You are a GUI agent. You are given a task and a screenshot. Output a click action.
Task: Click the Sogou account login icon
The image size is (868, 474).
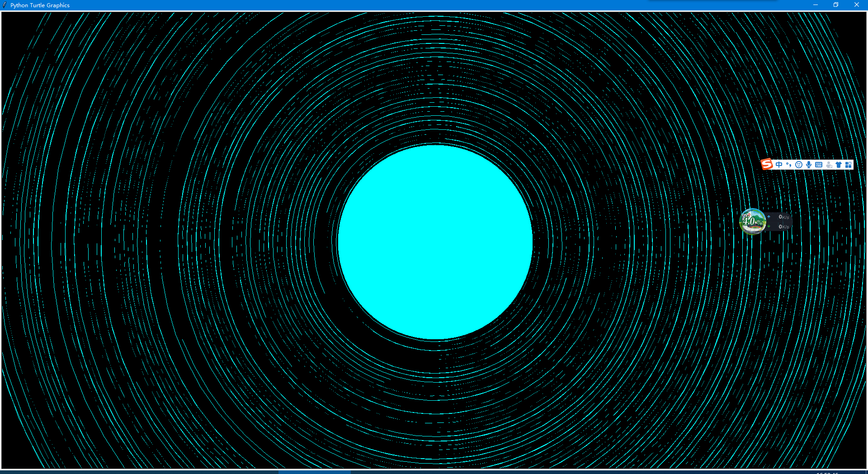829,165
